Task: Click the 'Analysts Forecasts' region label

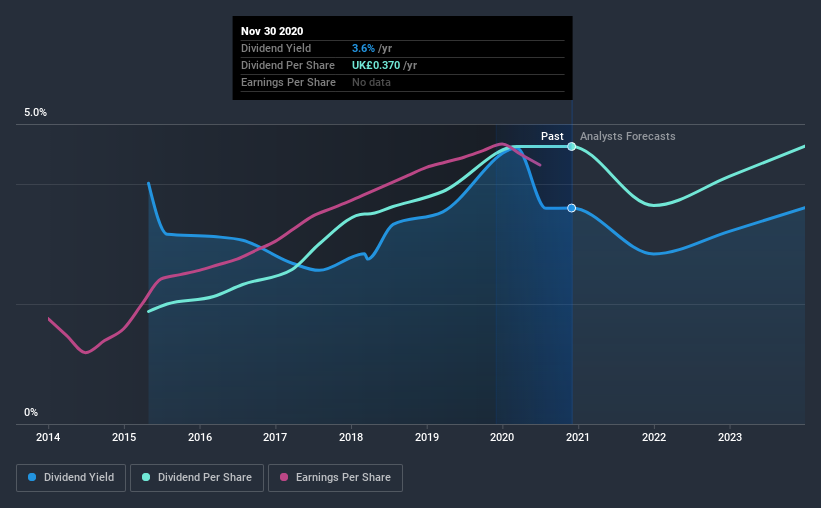Action: click(627, 136)
